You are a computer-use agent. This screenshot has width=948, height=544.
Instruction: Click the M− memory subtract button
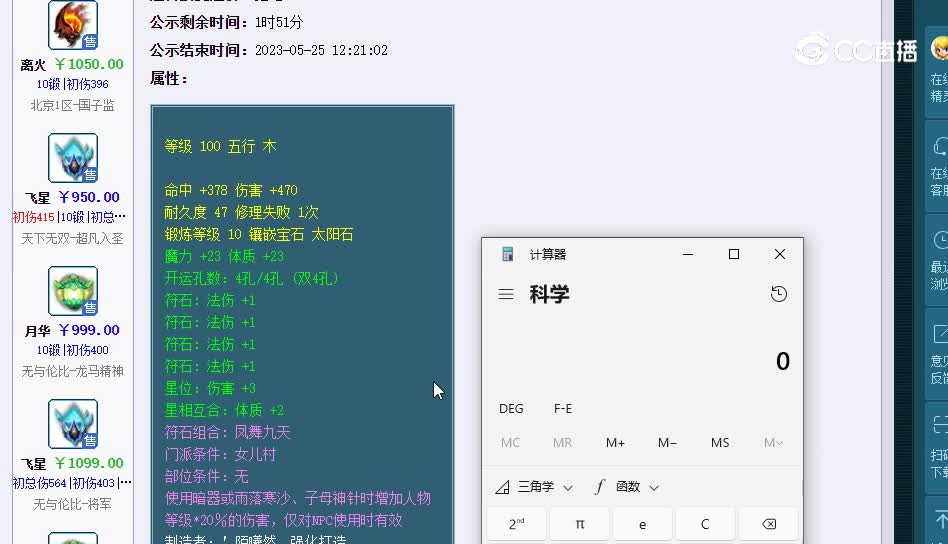click(x=667, y=442)
